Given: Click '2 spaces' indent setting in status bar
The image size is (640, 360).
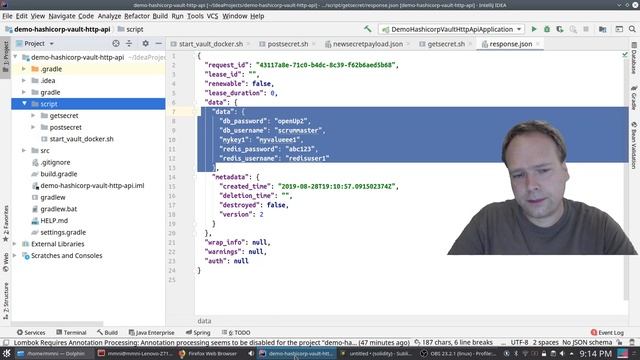Looking at the screenshot, I should coord(545,342).
